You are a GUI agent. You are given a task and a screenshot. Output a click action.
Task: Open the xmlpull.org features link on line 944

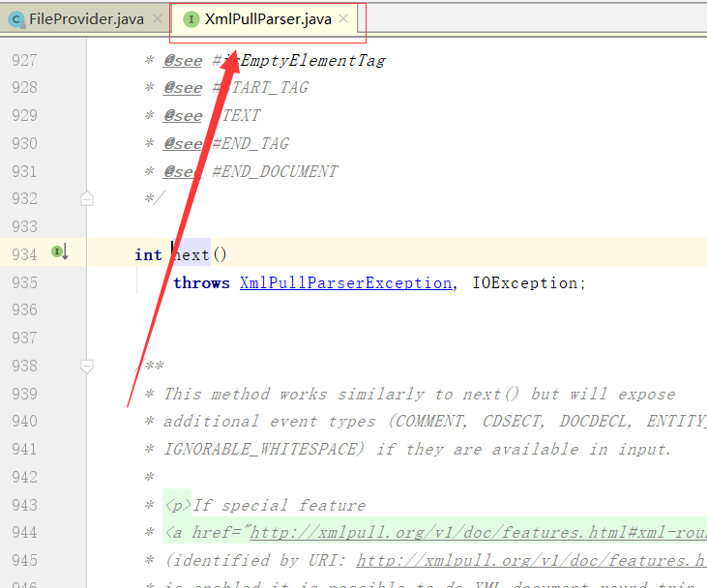[x=478, y=533]
